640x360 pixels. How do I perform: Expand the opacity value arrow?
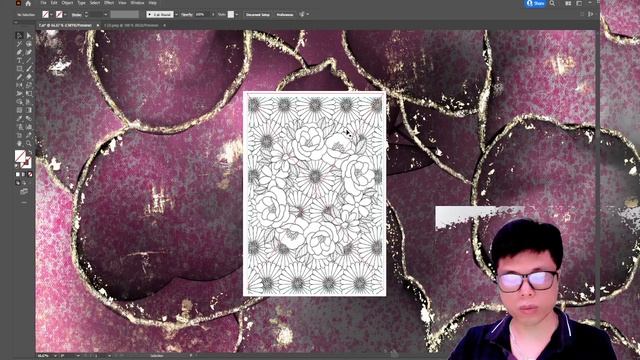coord(213,15)
